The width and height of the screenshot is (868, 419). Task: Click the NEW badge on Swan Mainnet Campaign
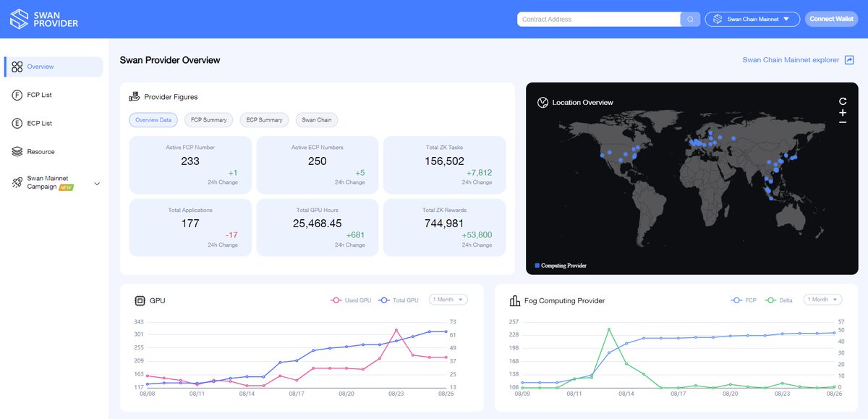point(66,187)
